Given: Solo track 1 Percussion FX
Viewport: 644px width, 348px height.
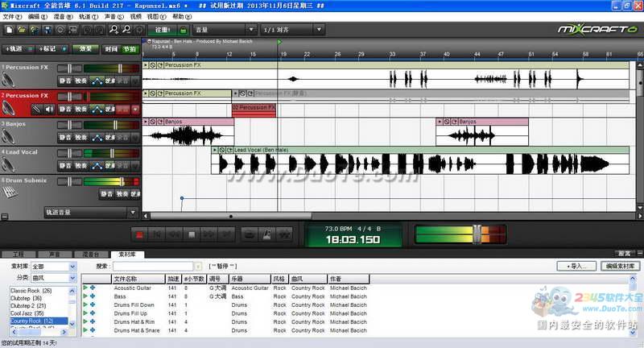Looking at the screenshot, I should [x=81, y=81].
